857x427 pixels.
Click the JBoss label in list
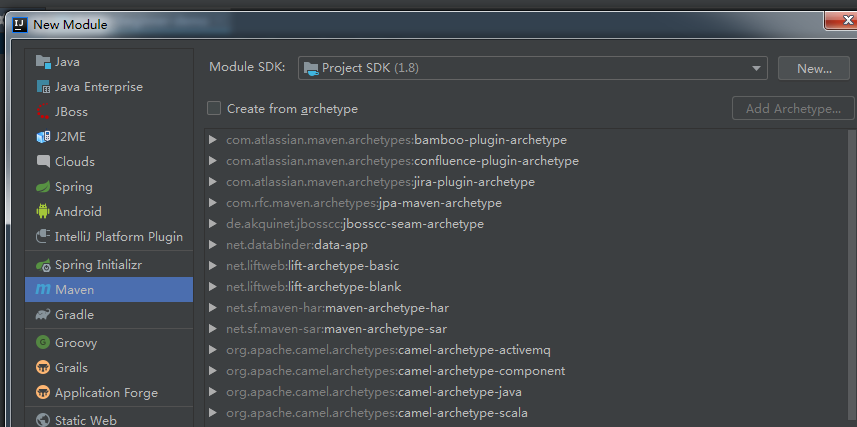72,112
